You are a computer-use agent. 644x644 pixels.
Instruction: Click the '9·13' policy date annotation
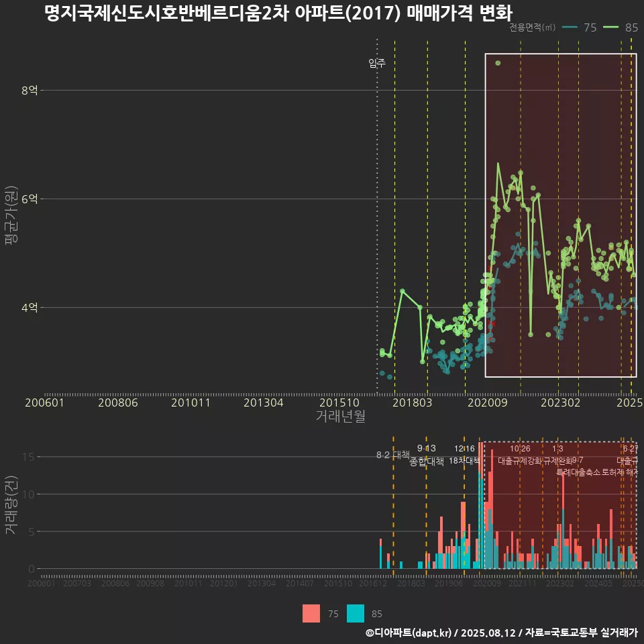coord(427,448)
